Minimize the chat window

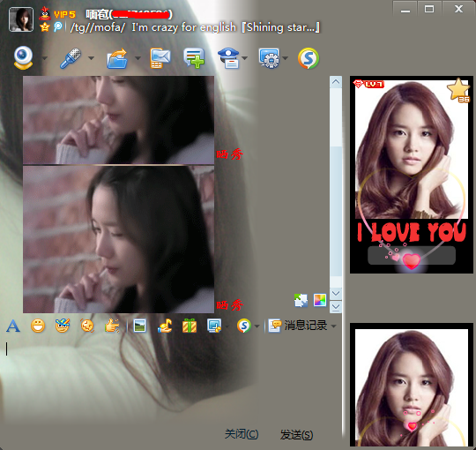(x=405, y=9)
